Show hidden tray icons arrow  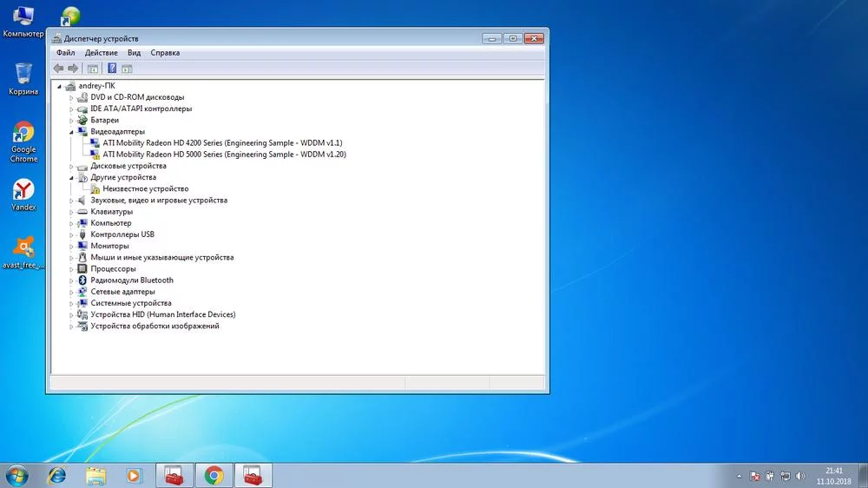pyautogui.click(x=739, y=476)
